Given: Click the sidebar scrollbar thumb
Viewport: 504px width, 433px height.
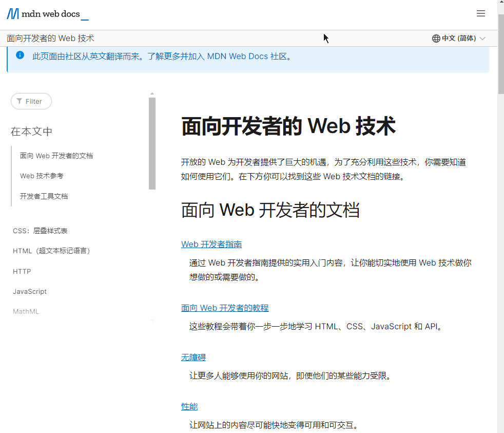Looking at the screenshot, I should (x=152, y=143).
